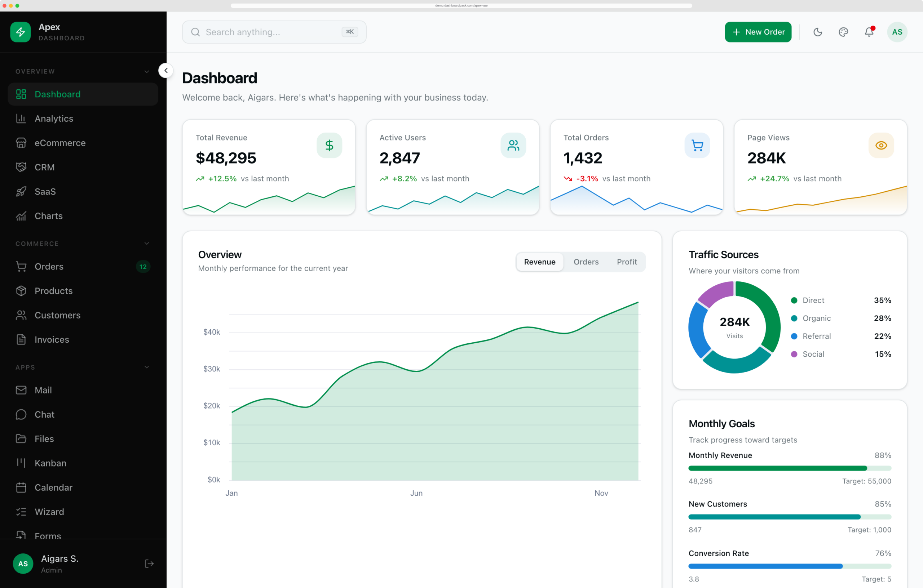Viewport: 923px width, 588px height.
Task: Click the Apex lightning bolt logo
Action: coord(20,32)
